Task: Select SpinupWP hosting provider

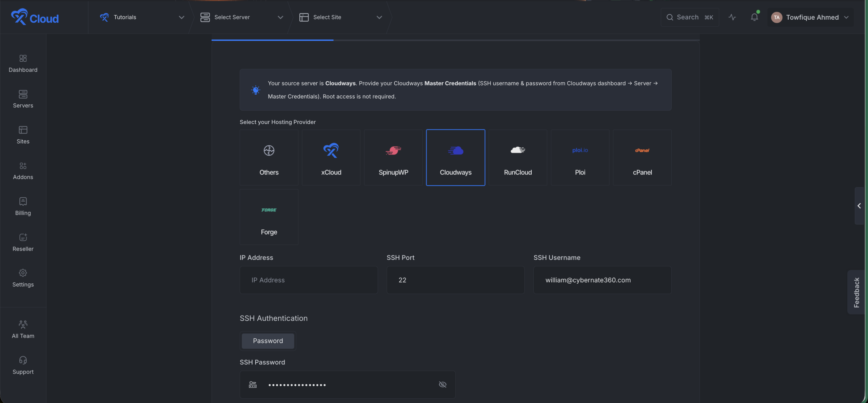Action: 393,158
